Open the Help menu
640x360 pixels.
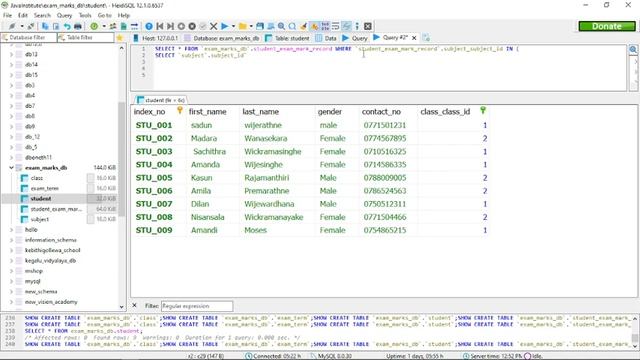124,15
